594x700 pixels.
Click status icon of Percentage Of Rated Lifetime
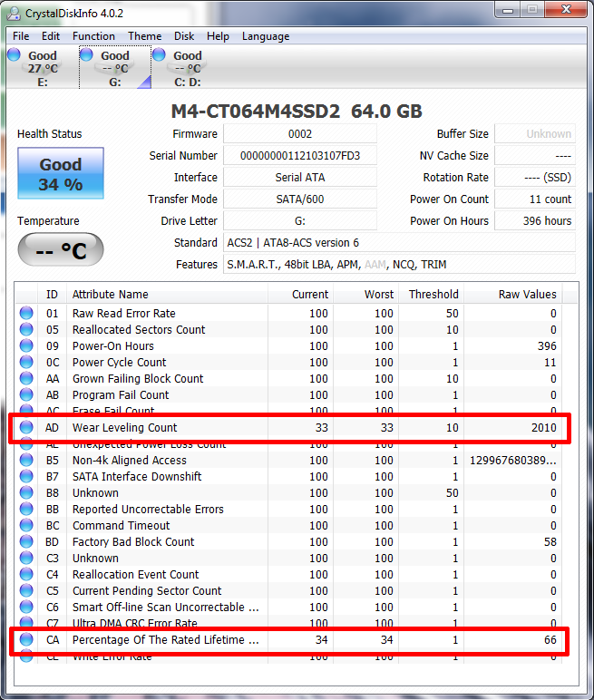(26, 639)
